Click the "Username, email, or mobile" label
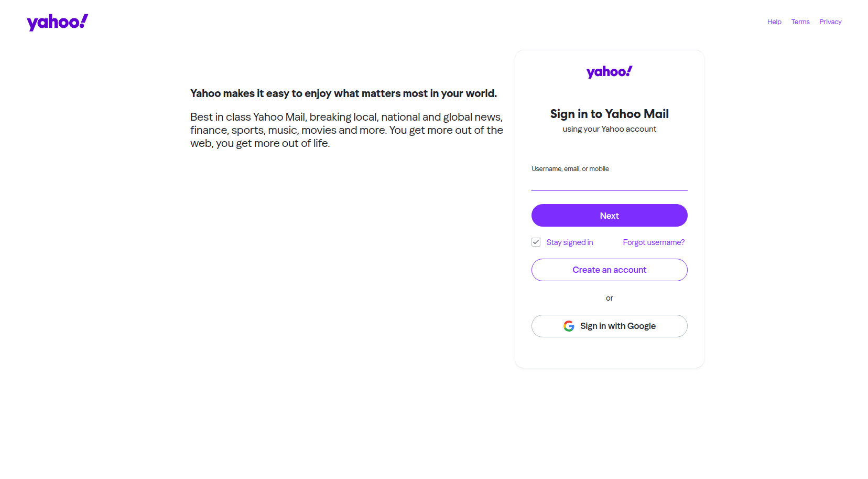 [570, 169]
